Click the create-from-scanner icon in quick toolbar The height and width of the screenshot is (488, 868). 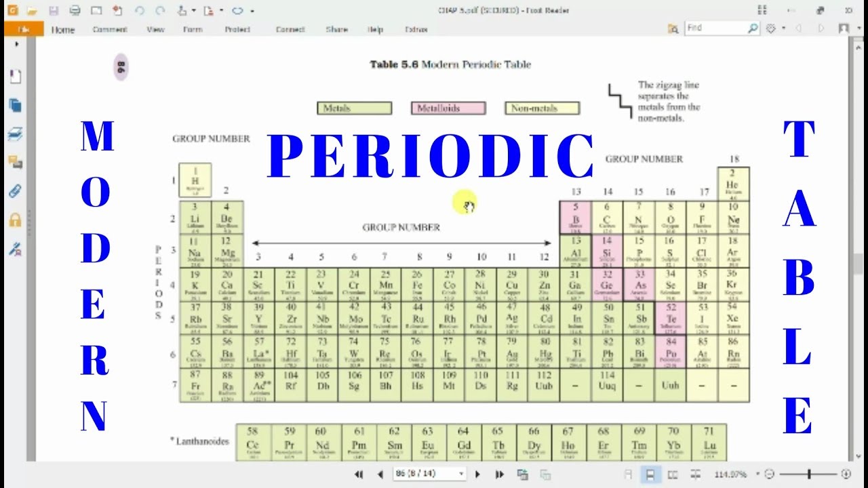click(117, 11)
